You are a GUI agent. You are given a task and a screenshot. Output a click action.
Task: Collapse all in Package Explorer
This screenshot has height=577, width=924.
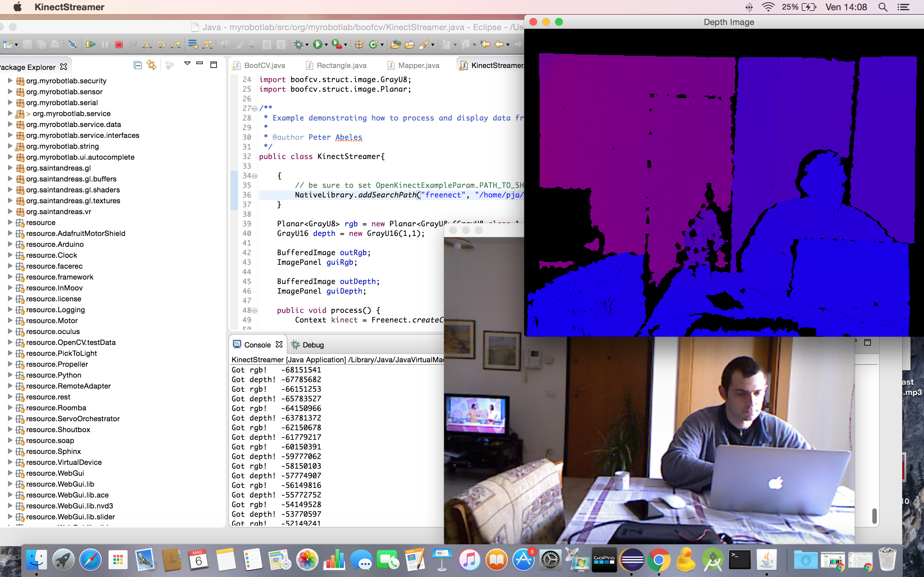point(137,65)
